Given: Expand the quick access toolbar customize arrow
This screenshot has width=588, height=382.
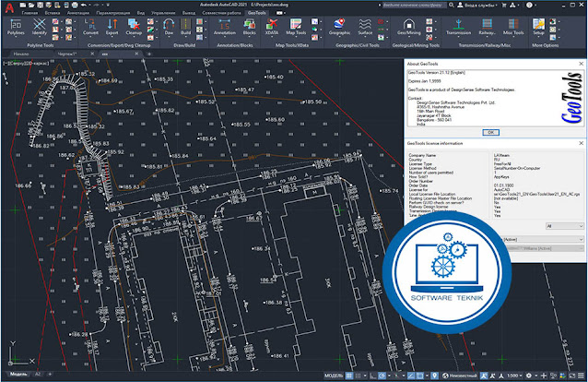Looking at the screenshot, I should pos(108,5).
